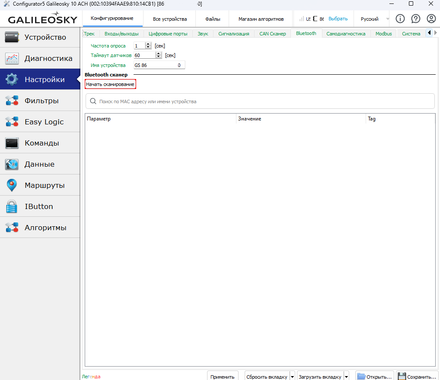Click the Выбрать link
The height and width of the screenshot is (380, 440).
click(x=338, y=19)
